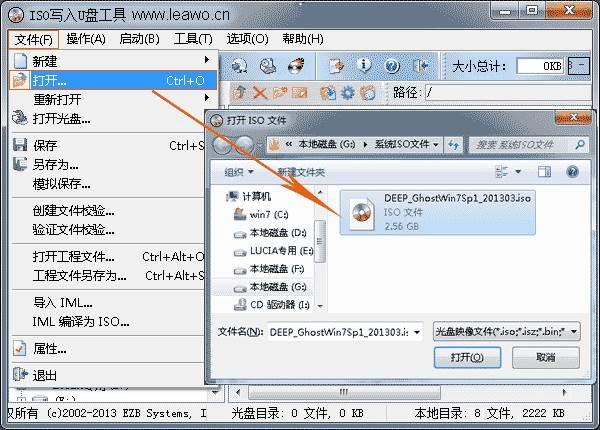Screen dimensions: 600x430
Task: Click the up-one-level arrow icon near the path field
Action: tap(240, 92)
